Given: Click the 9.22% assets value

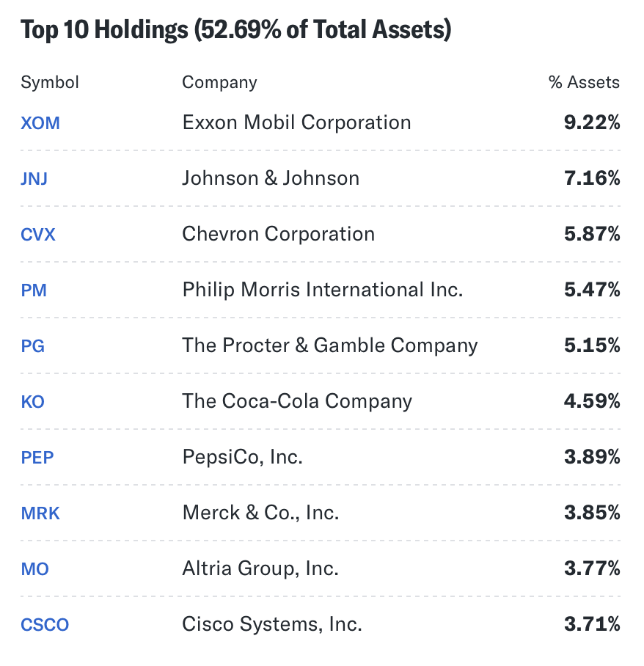Looking at the screenshot, I should [593, 122].
